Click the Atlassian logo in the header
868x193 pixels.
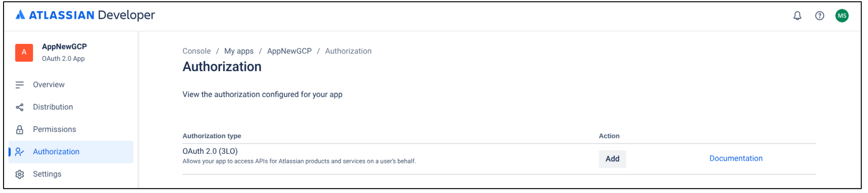[x=20, y=15]
